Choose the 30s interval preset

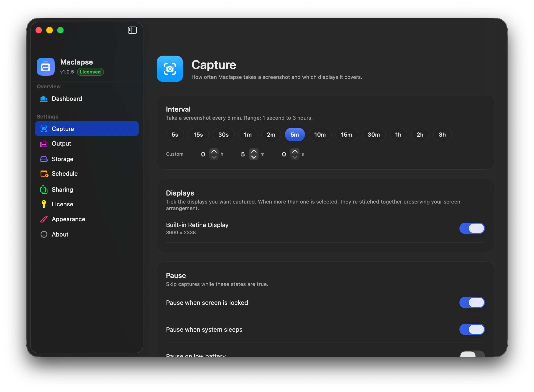(x=224, y=135)
